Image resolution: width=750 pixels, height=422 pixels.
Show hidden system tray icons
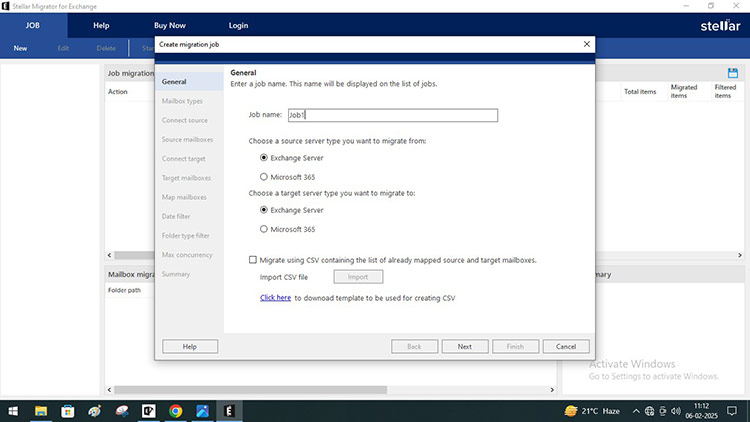636,410
